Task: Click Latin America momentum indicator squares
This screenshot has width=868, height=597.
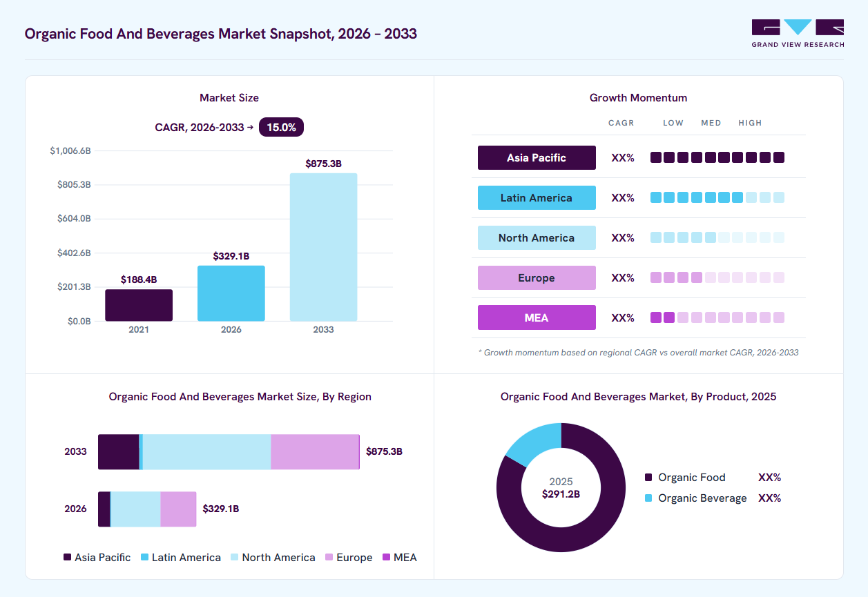Action: coord(717,197)
